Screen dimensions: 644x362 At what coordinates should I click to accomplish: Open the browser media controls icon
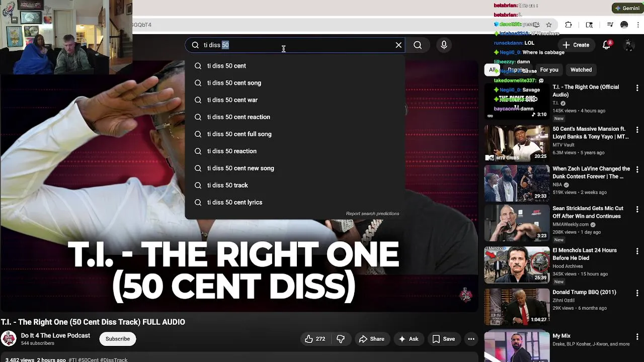[610, 25]
